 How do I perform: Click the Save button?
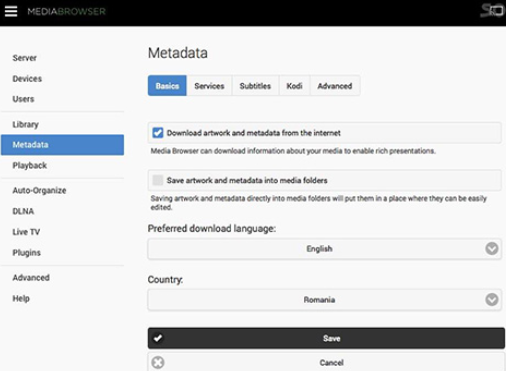[x=326, y=338]
